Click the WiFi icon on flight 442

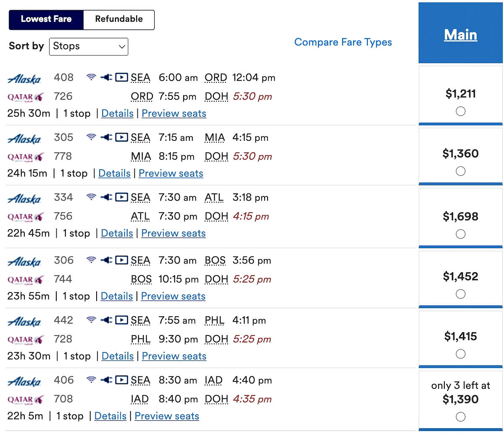[92, 320]
